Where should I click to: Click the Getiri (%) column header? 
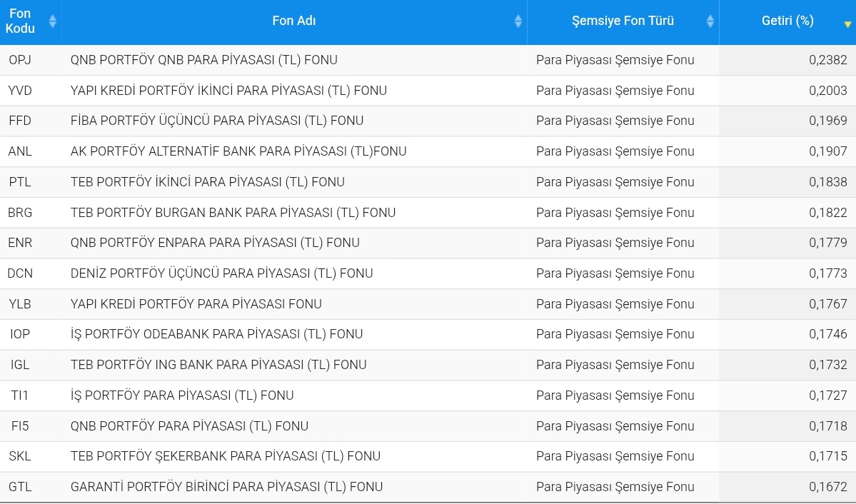pyautogui.click(x=787, y=21)
